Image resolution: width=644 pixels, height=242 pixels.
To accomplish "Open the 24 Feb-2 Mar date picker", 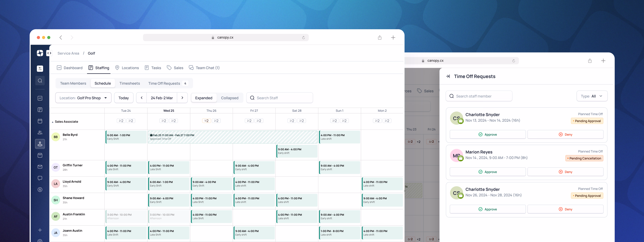I will click(x=162, y=98).
